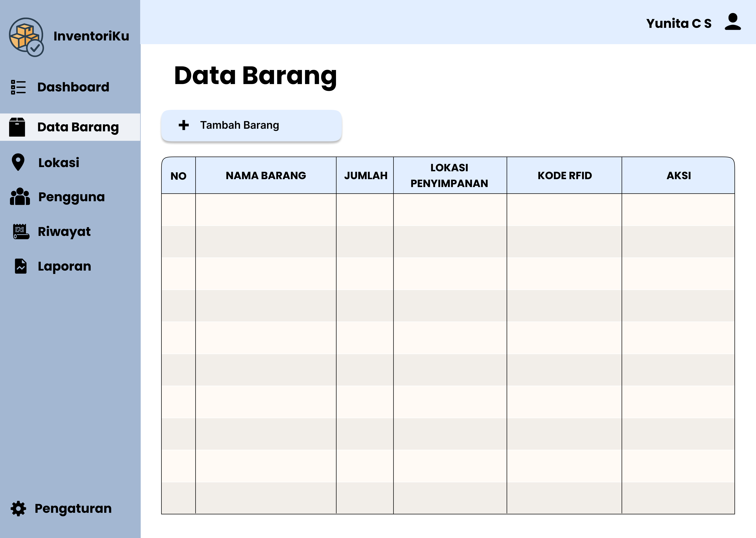Open the Laporan menu item
The image size is (756, 538).
coord(65,266)
